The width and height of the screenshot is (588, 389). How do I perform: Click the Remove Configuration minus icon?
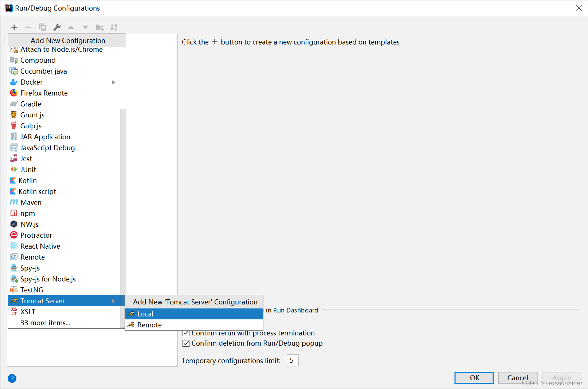(28, 27)
